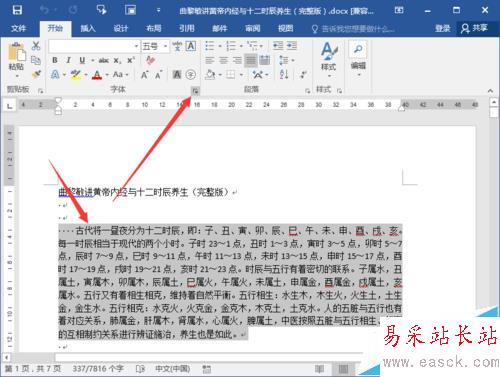Apply the red font color

coord(97,75)
